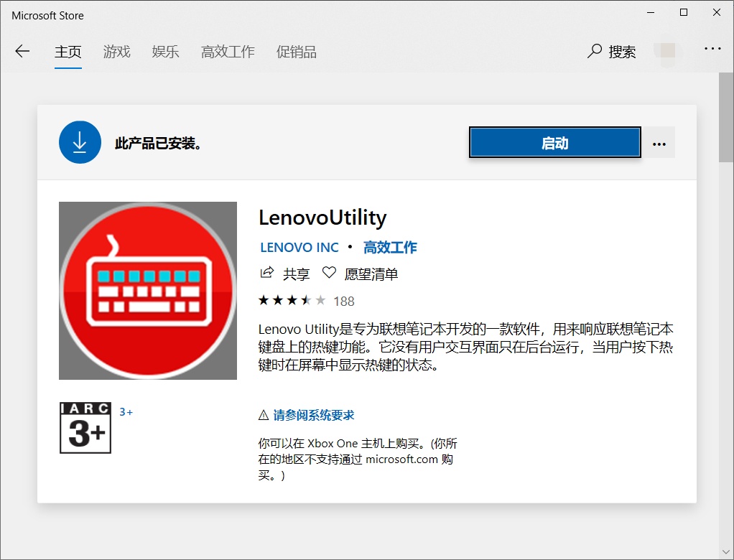Open more options next to 启动

[659, 143]
